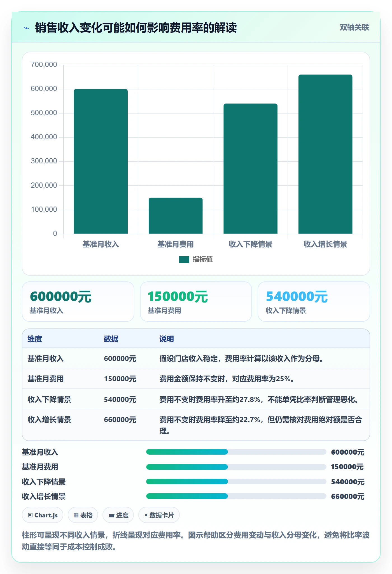Click the 收入增长情景 x-axis label

pos(325,244)
